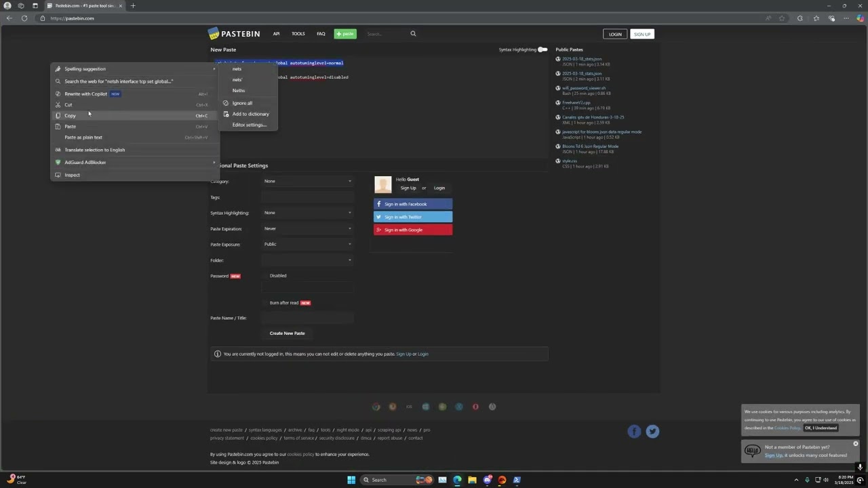
Task: Open the Folder dropdown
Action: [x=308, y=260]
